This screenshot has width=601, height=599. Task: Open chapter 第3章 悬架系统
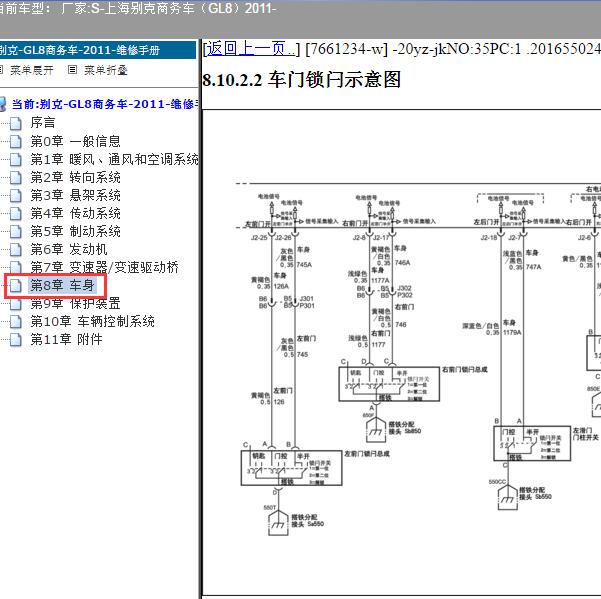76,195
